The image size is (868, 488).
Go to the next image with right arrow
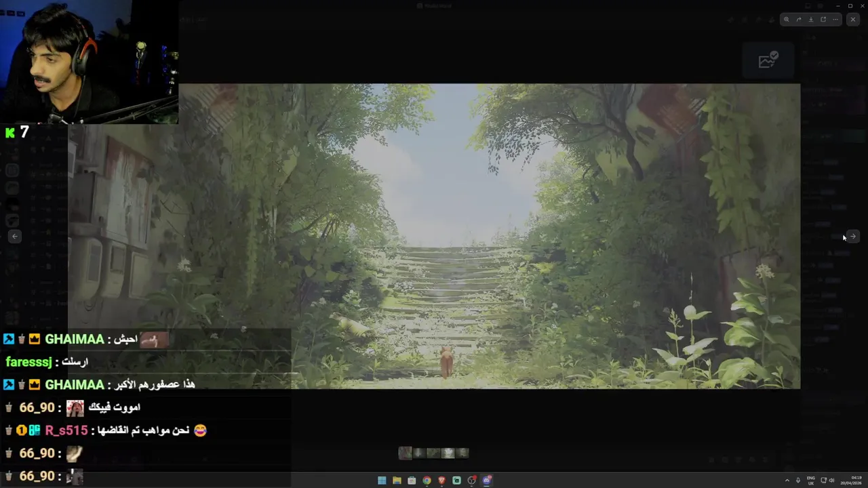853,237
